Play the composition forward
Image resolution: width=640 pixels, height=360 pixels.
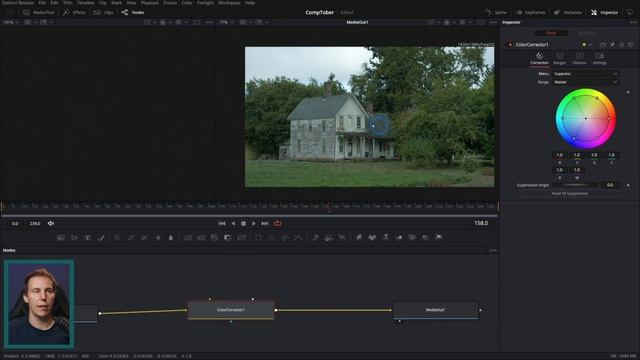[x=253, y=224]
